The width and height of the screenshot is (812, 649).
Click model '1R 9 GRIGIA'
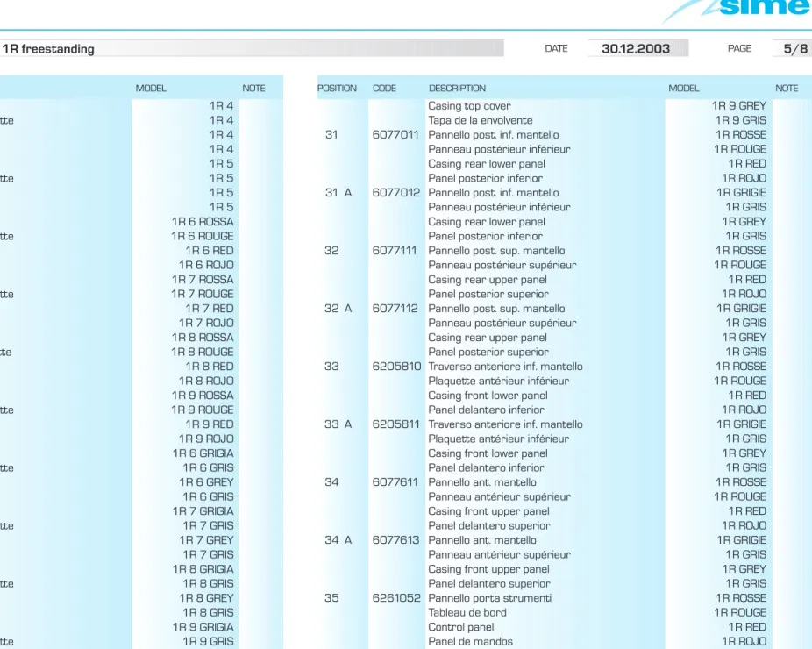click(203, 627)
